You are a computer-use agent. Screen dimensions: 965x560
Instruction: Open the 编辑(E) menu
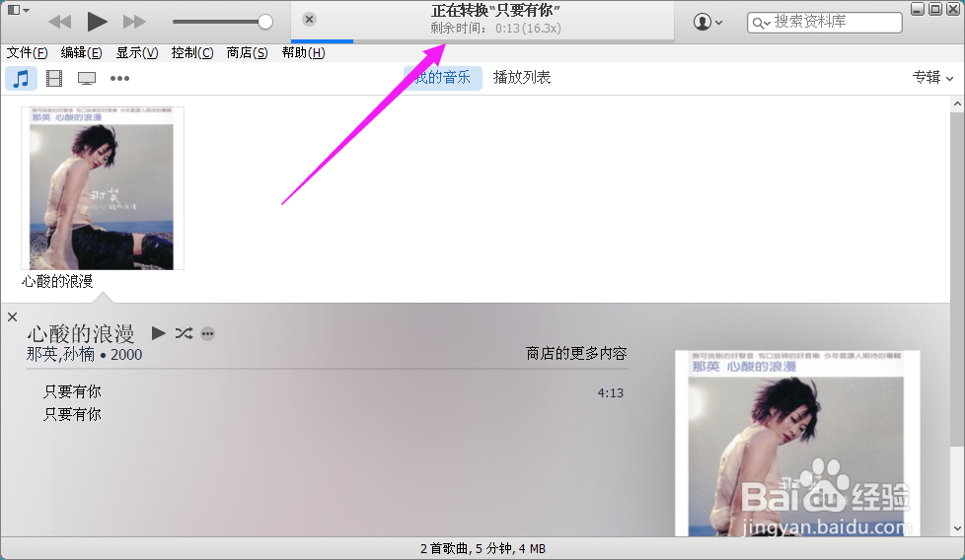(x=81, y=53)
